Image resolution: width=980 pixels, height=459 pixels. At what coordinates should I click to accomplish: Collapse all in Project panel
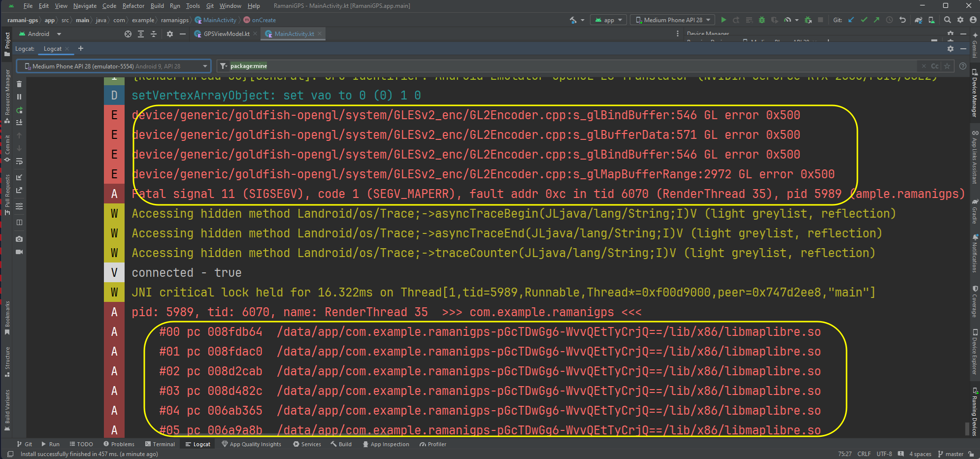click(154, 34)
